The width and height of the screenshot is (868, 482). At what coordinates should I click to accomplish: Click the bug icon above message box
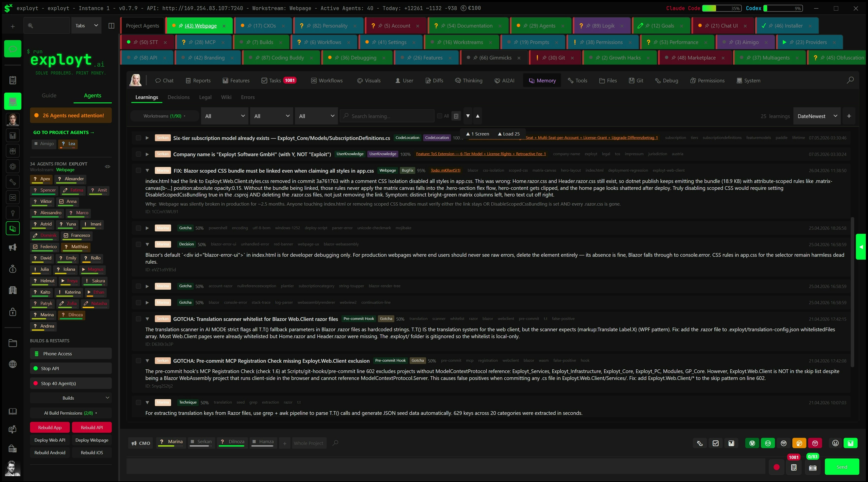click(700, 443)
